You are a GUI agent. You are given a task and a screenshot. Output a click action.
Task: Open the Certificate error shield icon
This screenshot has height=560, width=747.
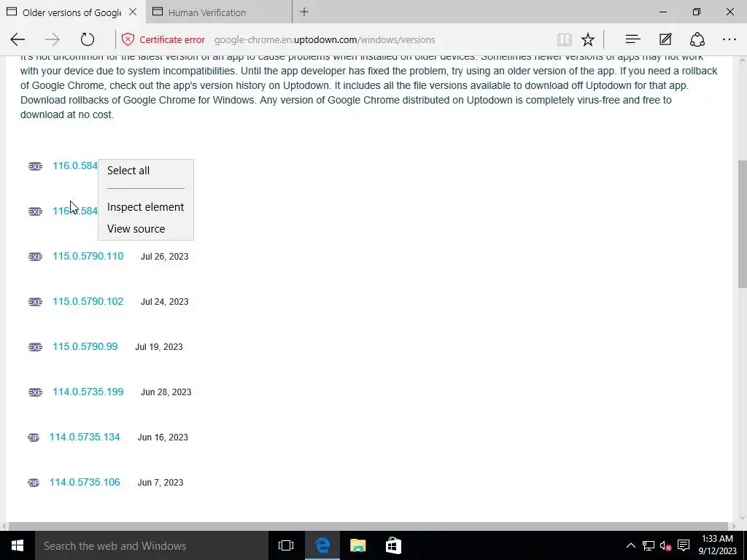[x=128, y=39]
